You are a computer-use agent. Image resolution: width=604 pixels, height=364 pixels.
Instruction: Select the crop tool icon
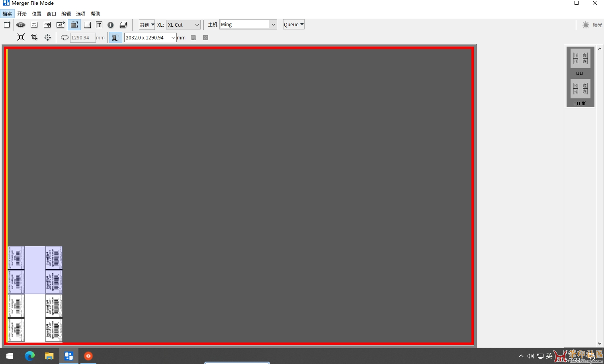coord(34,37)
